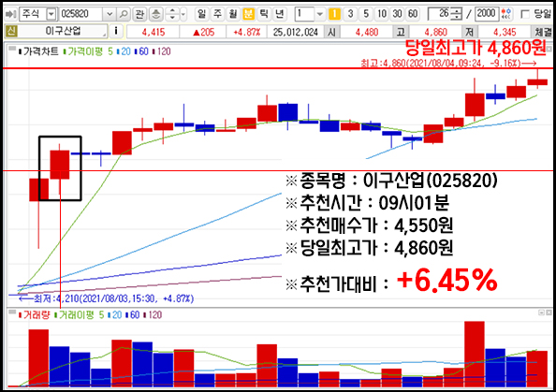556x392 pixels.
Task: Click the up/down arrows stepper next to round icon
Action: point(172,14)
